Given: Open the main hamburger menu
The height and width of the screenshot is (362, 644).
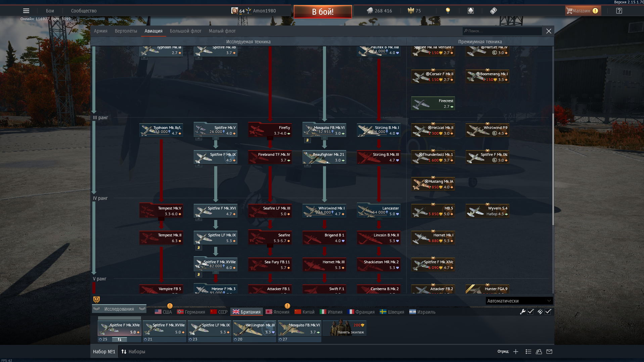Looking at the screenshot, I should coord(26,11).
